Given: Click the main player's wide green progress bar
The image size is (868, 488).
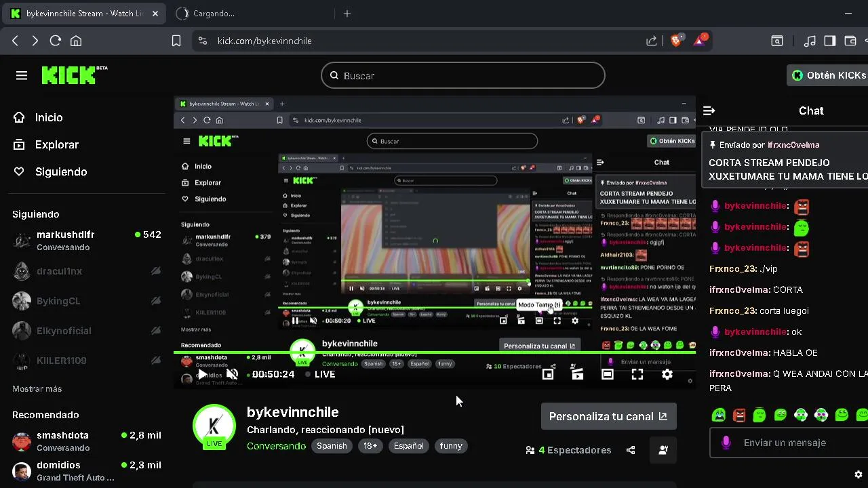Looking at the screenshot, I should [435, 352].
